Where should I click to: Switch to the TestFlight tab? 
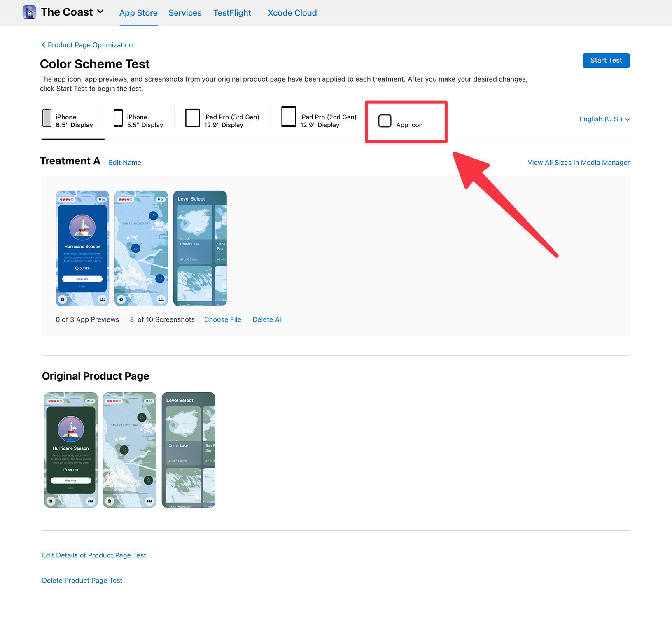tap(232, 13)
